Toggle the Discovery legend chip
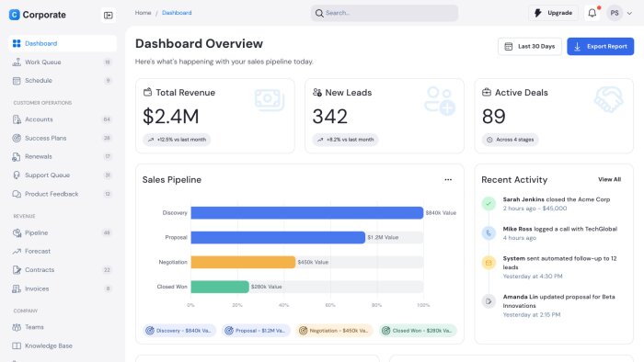644x362 pixels. [x=179, y=331]
